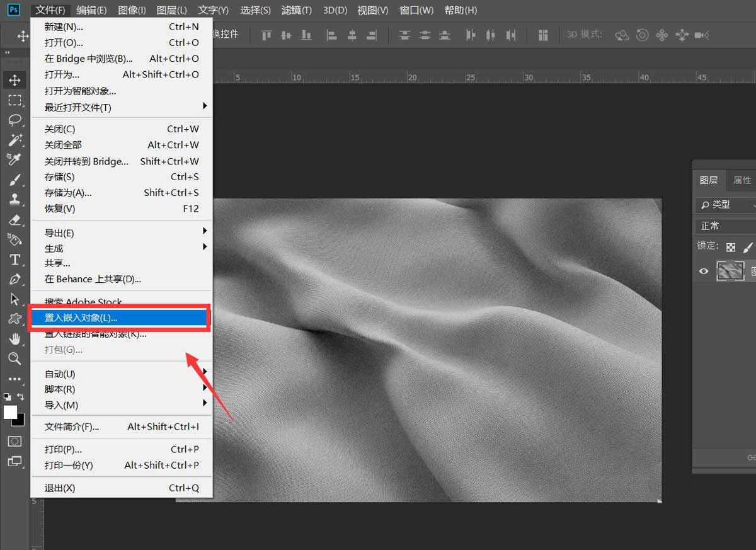Image resolution: width=756 pixels, height=550 pixels.
Task: Click the 3D rotate mode icon
Action: [x=622, y=35]
